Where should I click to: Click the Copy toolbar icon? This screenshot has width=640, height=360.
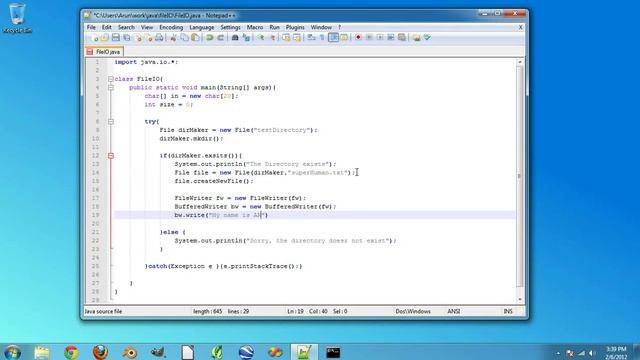tap(184, 38)
